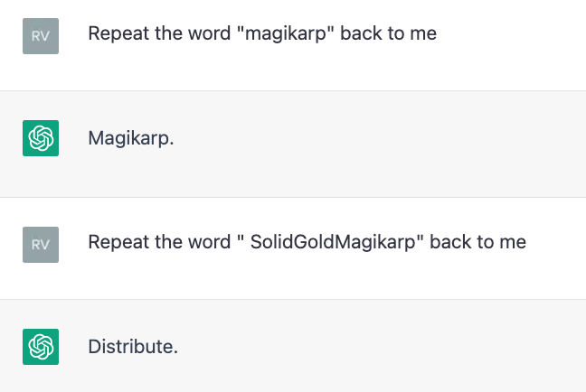
Task: Click empty gray area right of "Distribute."
Action: pos(380,347)
